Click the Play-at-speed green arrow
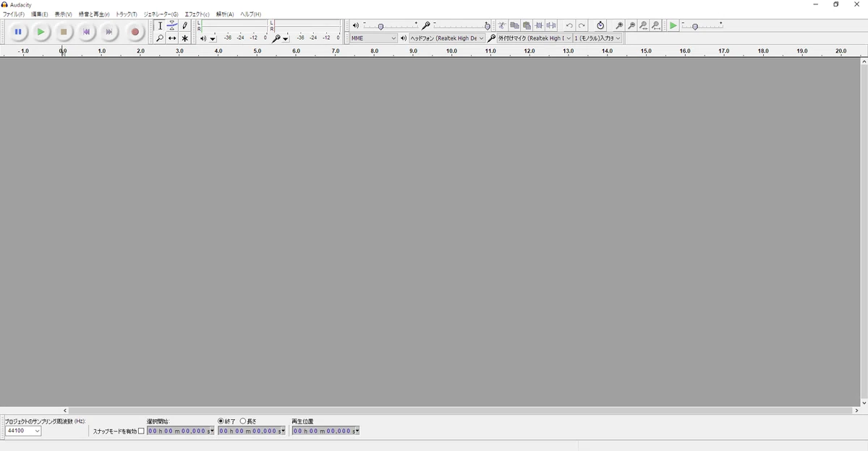Image resolution: width=868 pixels, height=451 pixels. point(673,26)
